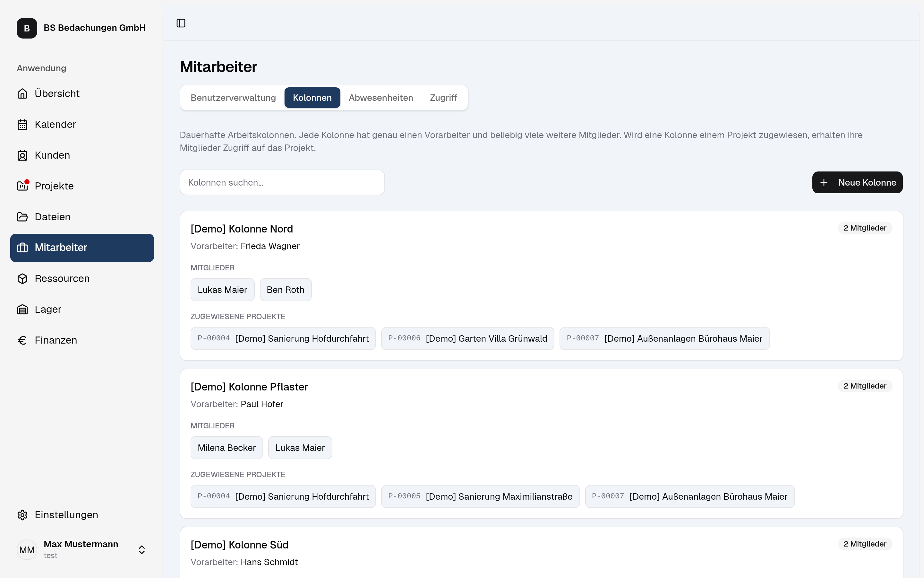Go to the Projekte section
Screen dimensions: 924x578
pos(82,186)
